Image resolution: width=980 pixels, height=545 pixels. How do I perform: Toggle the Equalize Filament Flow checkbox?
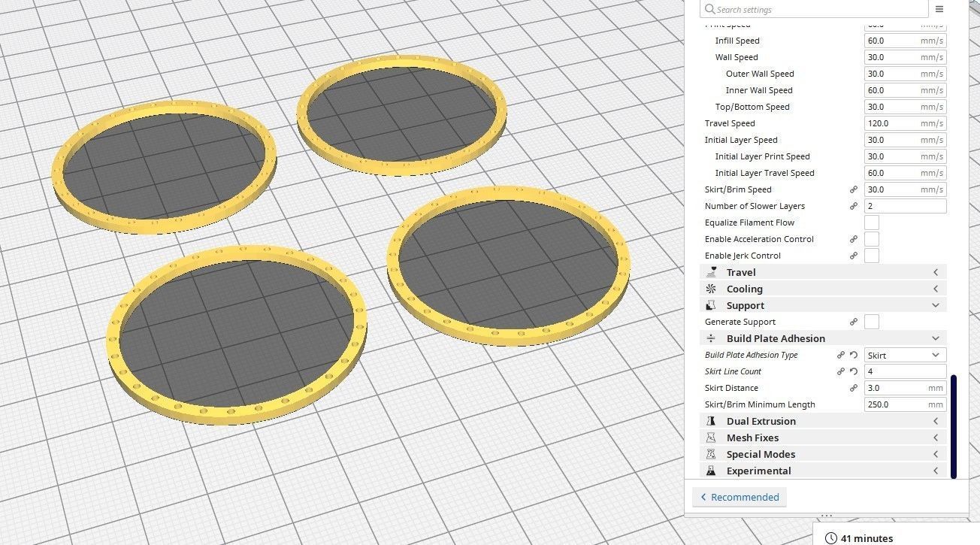point(872,223)
